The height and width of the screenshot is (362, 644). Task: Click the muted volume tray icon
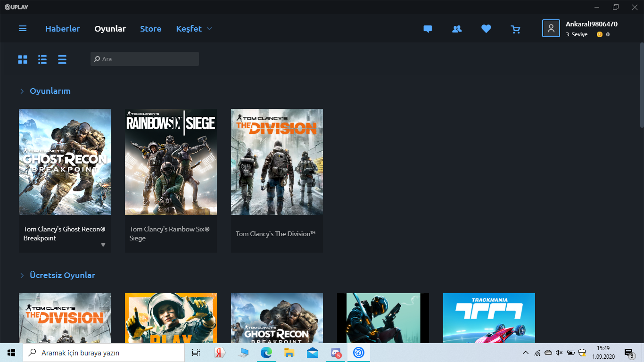560,353
